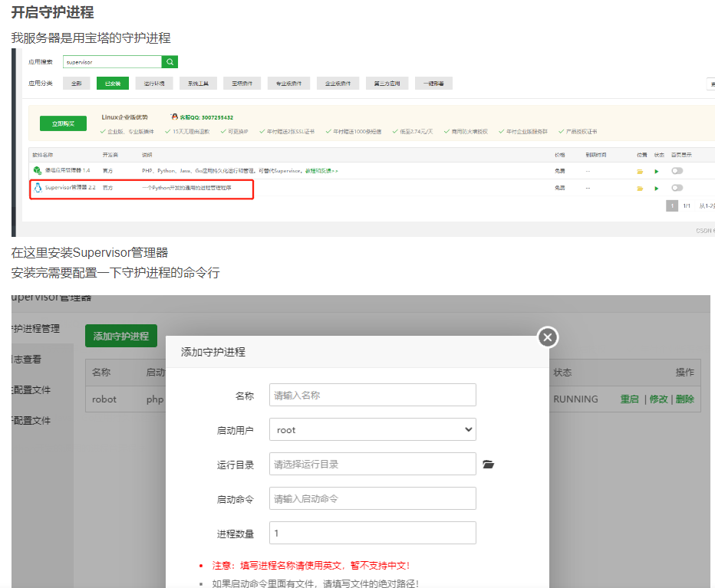Click the supervisor app search input field
715x588 pixels.
click(x=112, y=62)
